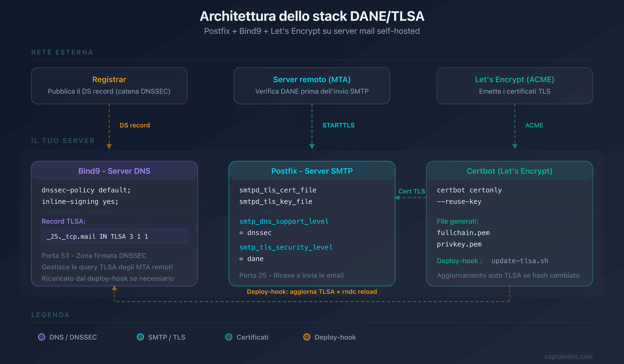Click the RETE ESTERNA section heading
The height and width of the screenshot is (364, 624).
point(62,52)
